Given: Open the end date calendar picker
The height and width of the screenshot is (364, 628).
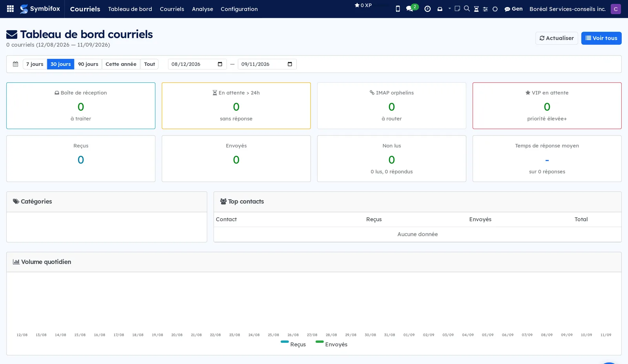Looking at the screenshot, I should [290, 64].
